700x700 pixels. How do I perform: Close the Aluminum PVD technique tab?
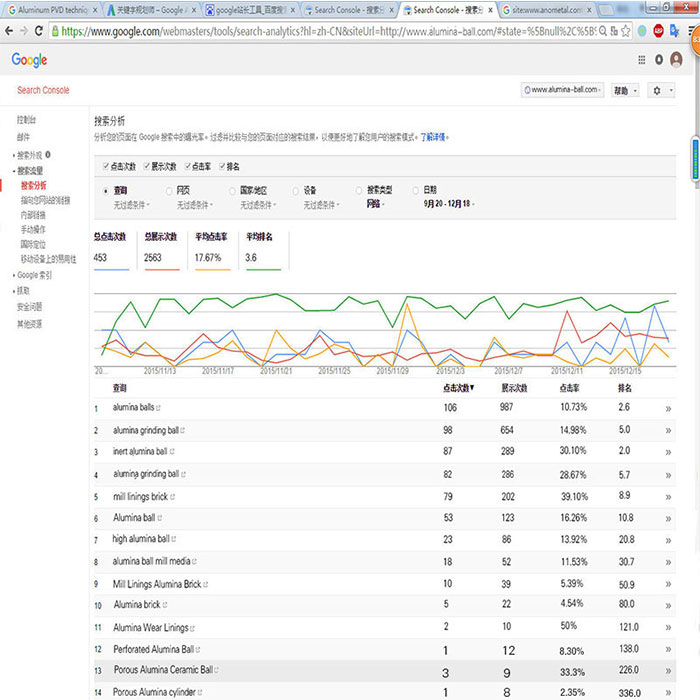pos(95,10)
